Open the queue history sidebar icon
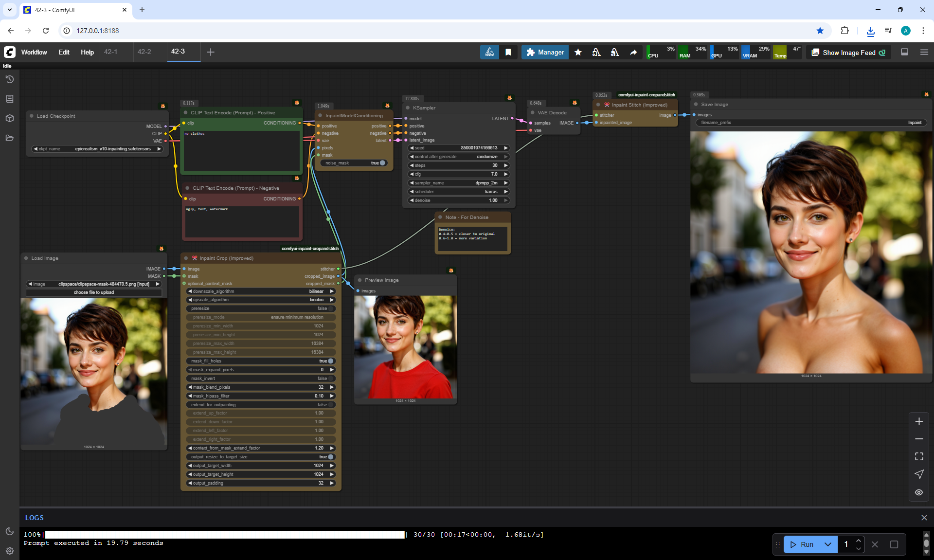 [9, 79]
